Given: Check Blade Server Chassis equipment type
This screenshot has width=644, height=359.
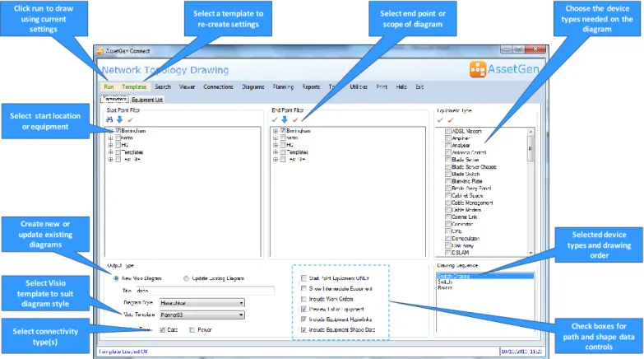Looking at the screenshot, I should 448,167.
